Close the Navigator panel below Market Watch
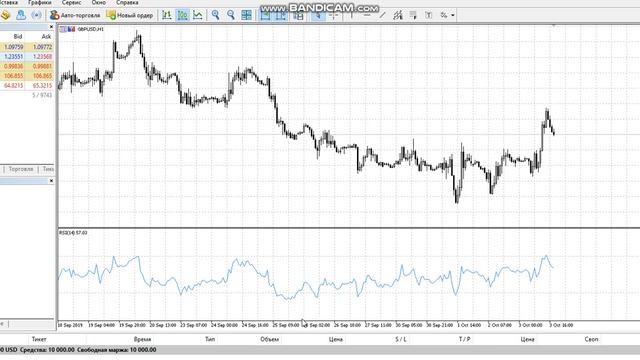The height and width of the screenshot is (360, 640). point(51,180)
